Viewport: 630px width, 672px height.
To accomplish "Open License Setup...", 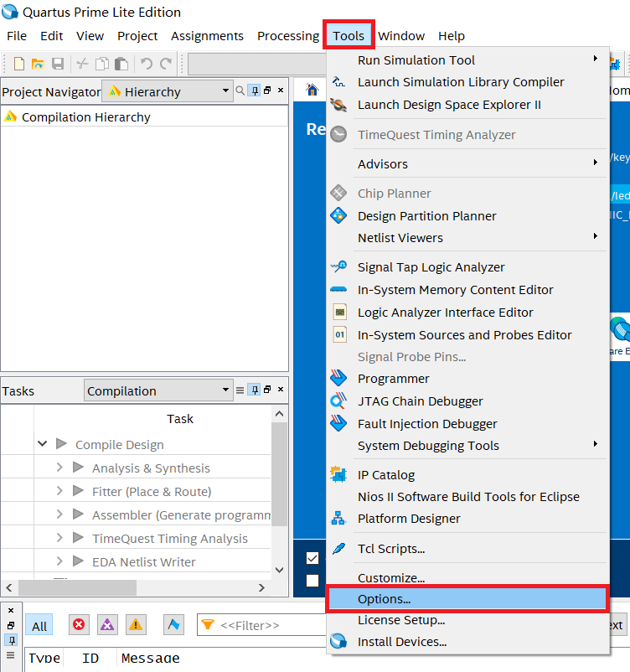I will (x=468, y=620).
